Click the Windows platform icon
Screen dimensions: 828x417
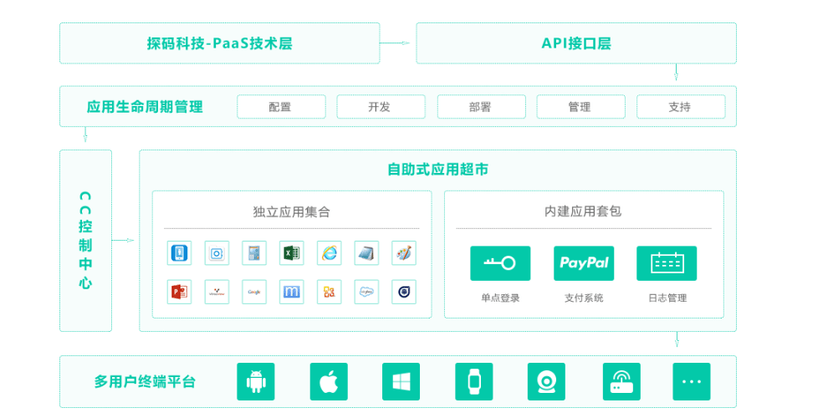click(401, 381)
